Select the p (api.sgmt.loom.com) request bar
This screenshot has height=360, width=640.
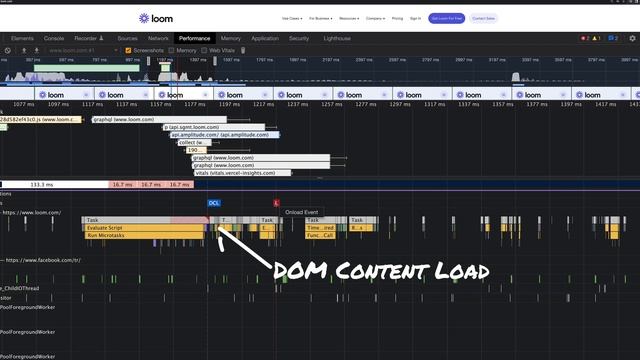coord(214,127)
